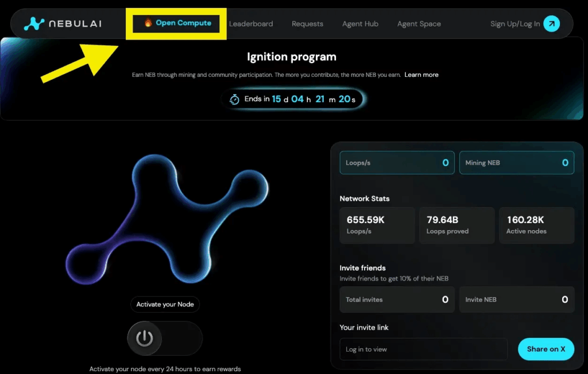The width and height of the screenshot is (588, 374).
Task: Click the Activate your Node label button
Action: click(165, 304)
